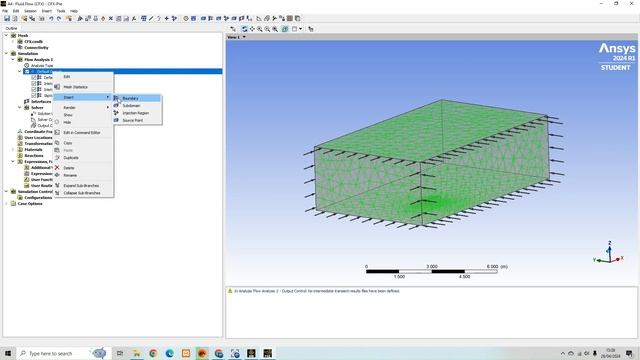Choose Boundary from Insert submenu
The image size is (640, 360).
click(x=138, y=98)
